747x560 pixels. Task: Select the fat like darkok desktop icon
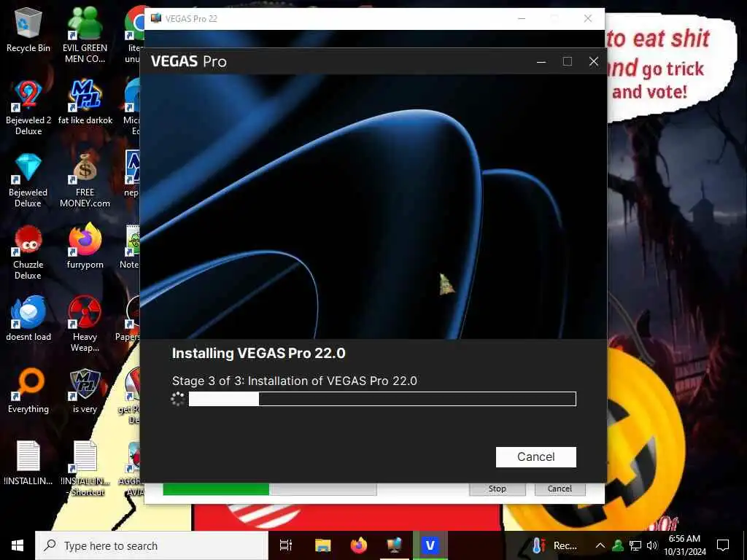click(85, 102)
